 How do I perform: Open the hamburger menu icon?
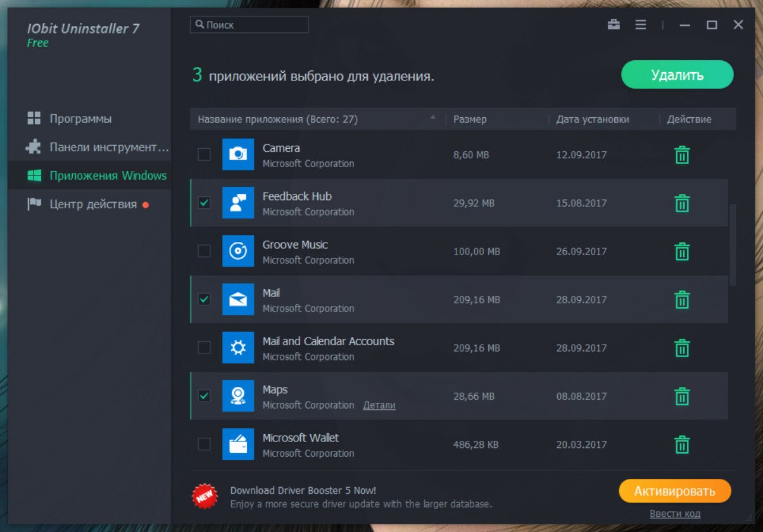click(641, 25)
